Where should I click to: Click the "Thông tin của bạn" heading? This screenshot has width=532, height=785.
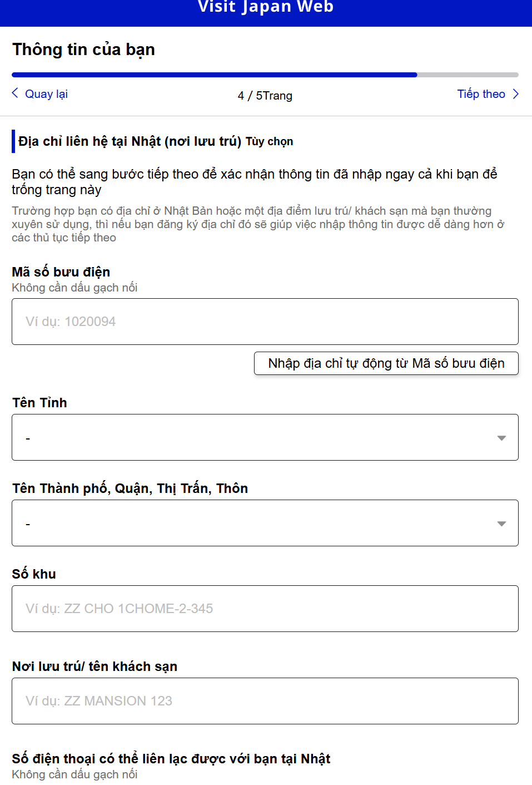click(x=84, y=50)
